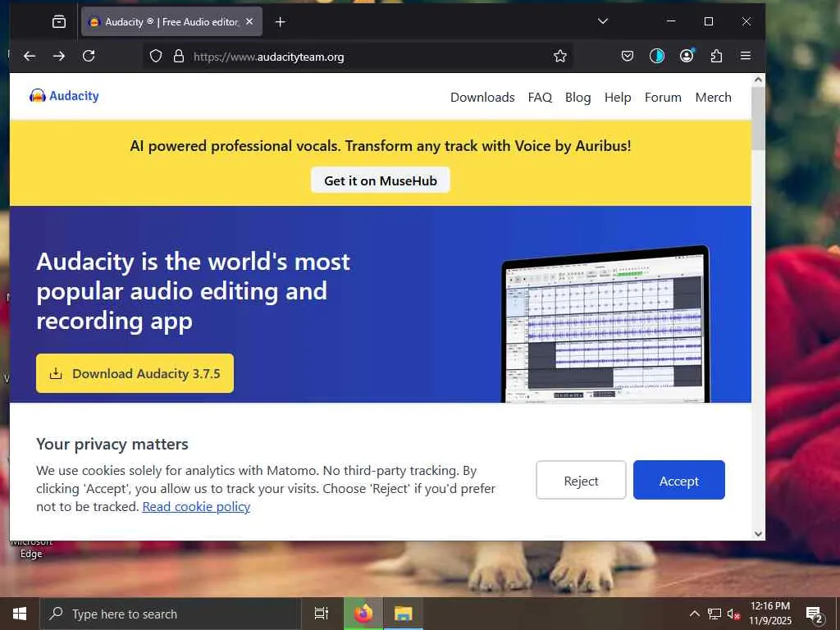Image resolution: width=840 pixels, height=630 pixels.
Task: Open the network status tray icon
Action: pyautogui.click(x=714, y=614)
